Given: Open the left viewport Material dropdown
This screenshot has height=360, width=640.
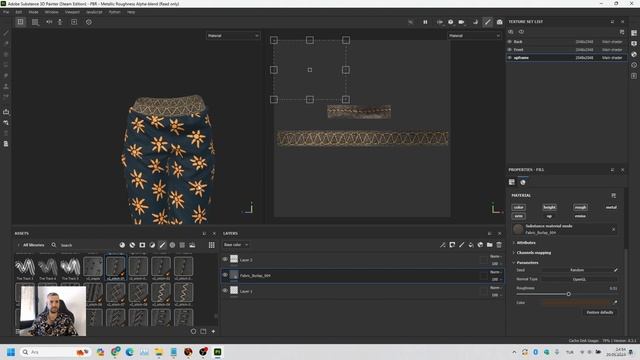Looking at the screenshot, I should tap(233, 36).
